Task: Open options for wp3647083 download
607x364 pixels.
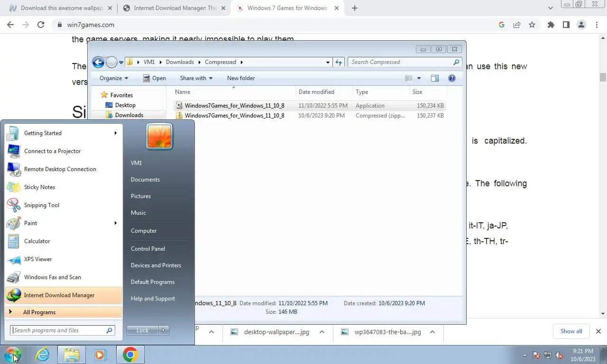Action: pyautogui.click(x=432, y=332)
